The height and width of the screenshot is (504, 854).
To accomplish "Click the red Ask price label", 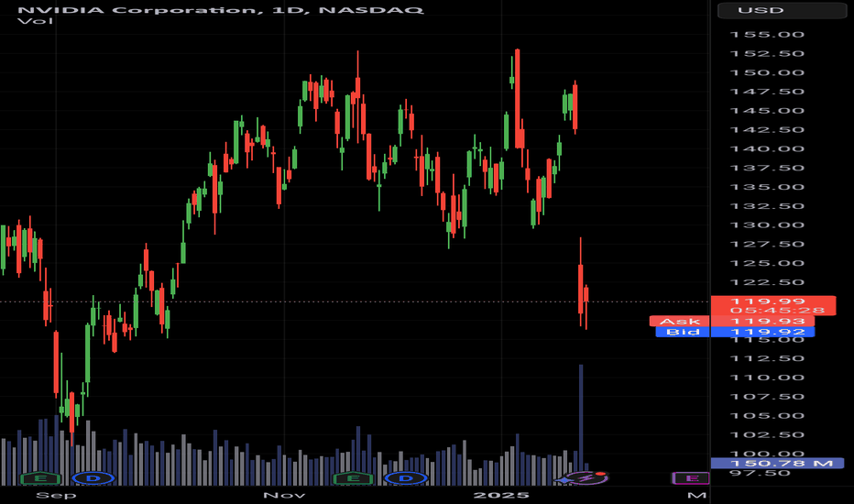I will tap(679, 322).
